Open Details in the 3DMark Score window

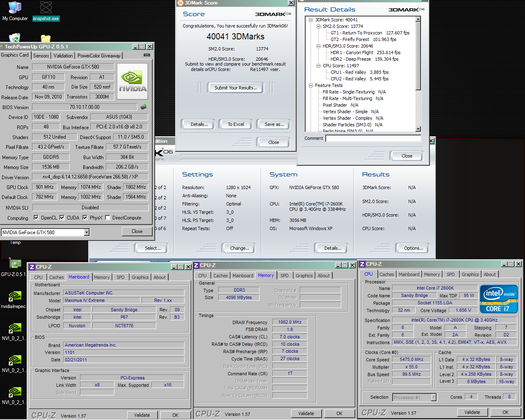pos(199,124)
